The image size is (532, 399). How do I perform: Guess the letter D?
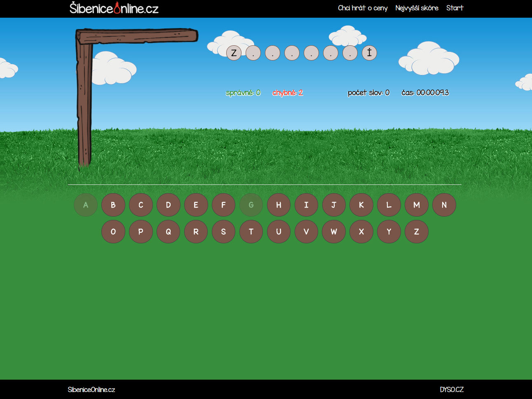(x=169, y=205)
